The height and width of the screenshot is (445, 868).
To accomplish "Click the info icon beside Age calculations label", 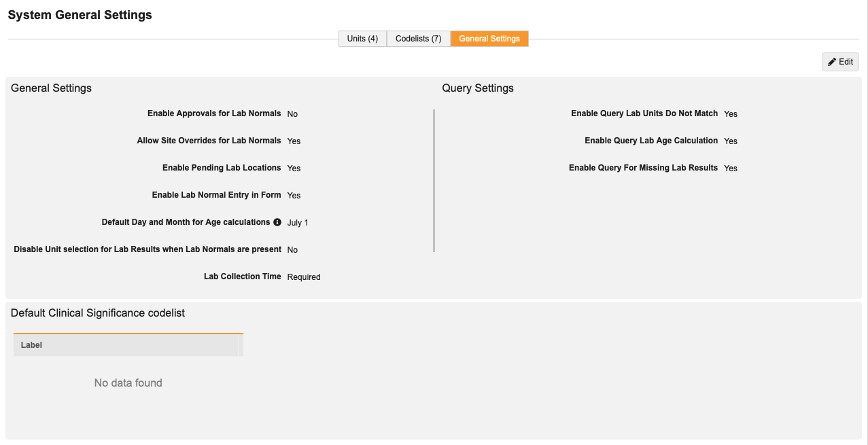I will [x=277, y=222].
